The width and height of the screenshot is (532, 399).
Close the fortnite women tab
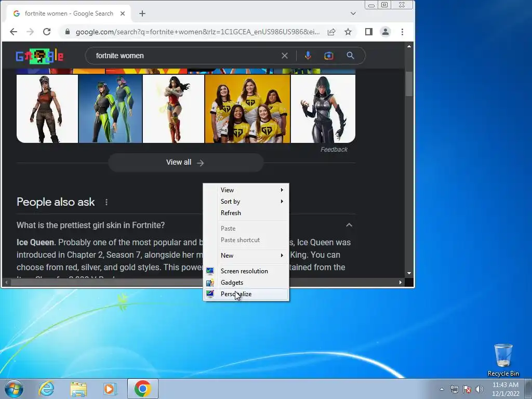tap(123, 14)
